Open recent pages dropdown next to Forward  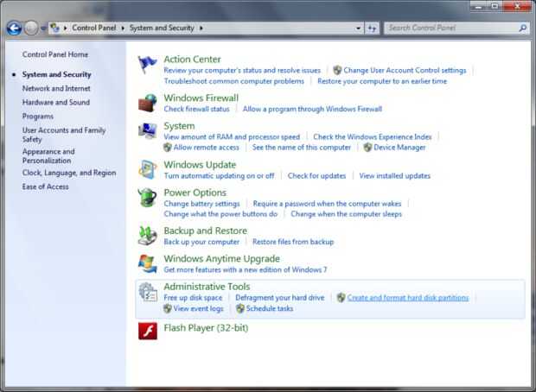coord(43,28)
